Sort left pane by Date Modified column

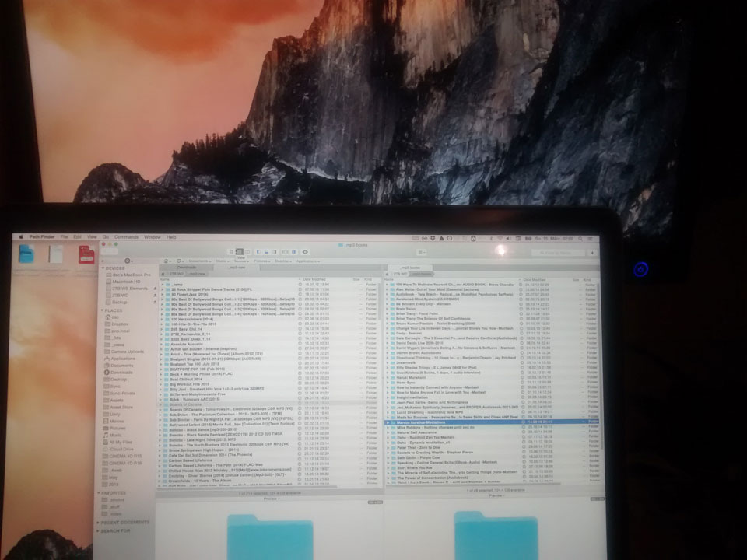314,279
